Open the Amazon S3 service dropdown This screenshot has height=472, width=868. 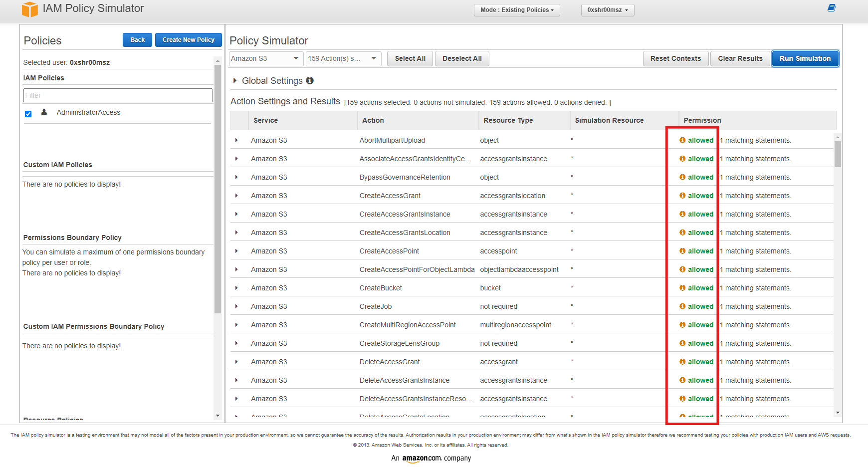pos(265,58)
